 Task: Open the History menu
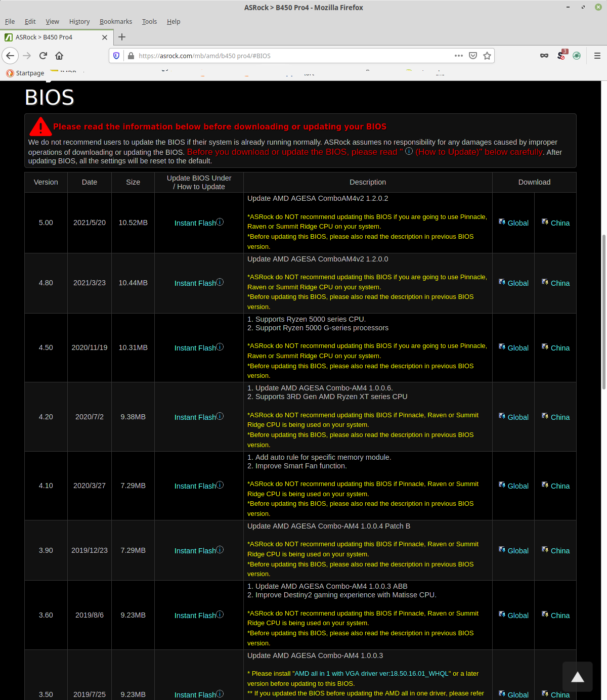(79, 22)
